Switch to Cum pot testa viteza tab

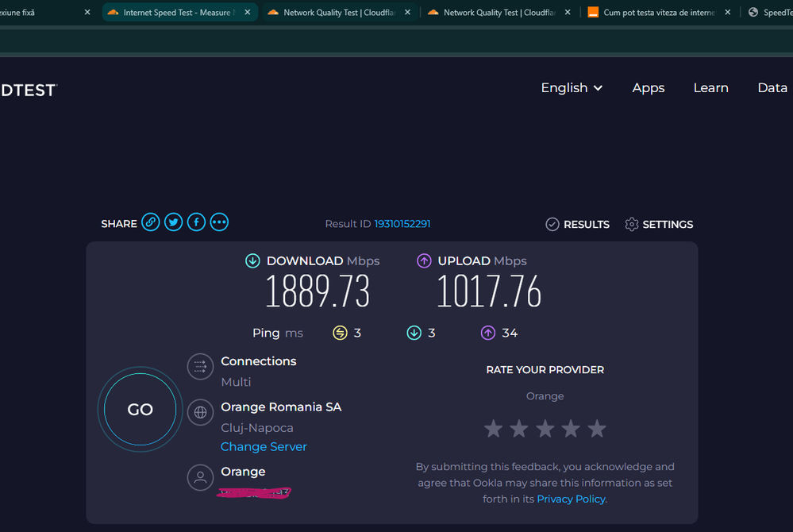pos(660,12)
